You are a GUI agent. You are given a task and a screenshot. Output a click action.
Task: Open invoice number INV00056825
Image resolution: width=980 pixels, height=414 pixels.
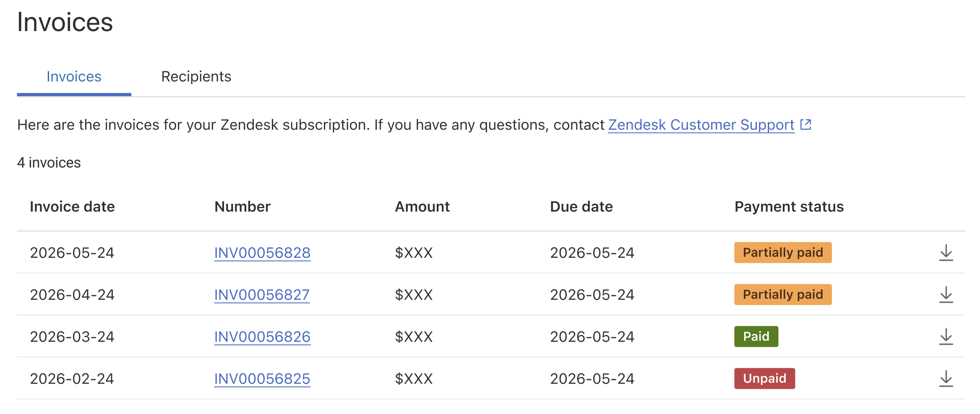262,379
